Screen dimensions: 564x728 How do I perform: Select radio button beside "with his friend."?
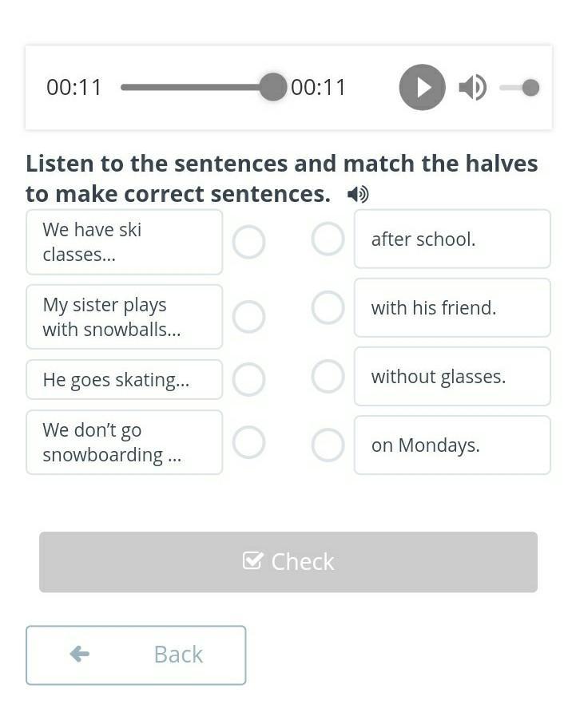pyautogui.click(x=328, y=307)
